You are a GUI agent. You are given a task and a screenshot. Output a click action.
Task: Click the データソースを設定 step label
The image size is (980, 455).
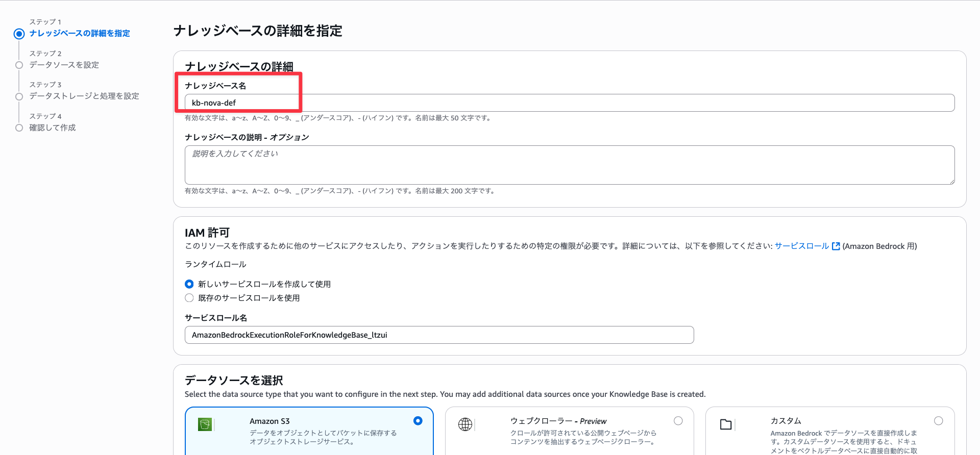tap(64, 65)
